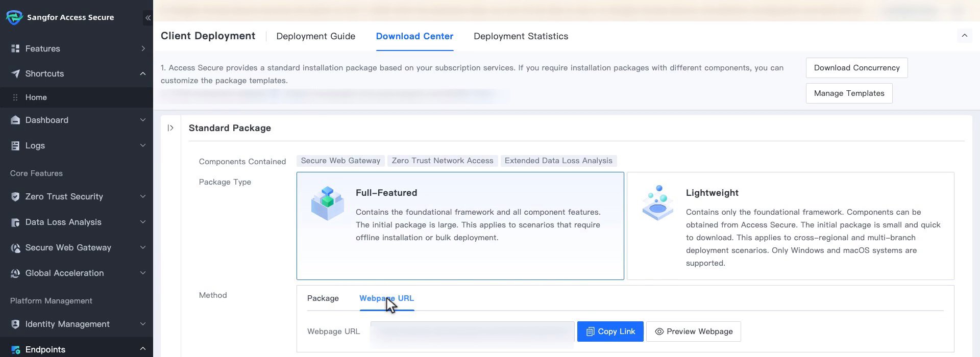Click the Global Acceleration icon
980x357 pixels.
pos(15,273)
